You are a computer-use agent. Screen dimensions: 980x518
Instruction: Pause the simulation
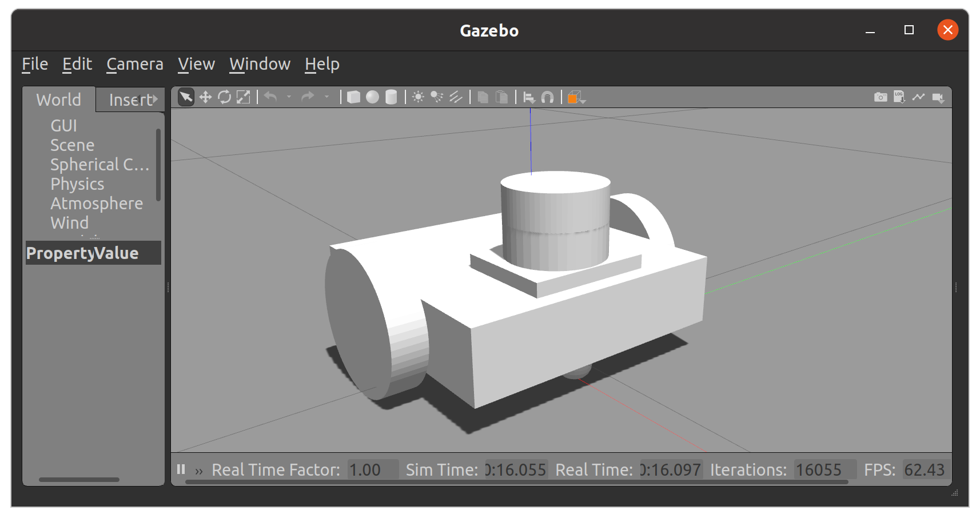click(181, 469)
